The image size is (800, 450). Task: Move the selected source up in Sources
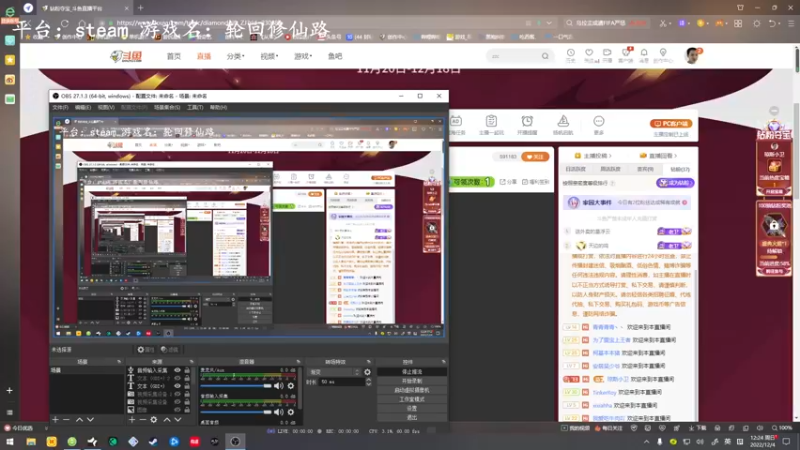[x=167, y=419]
